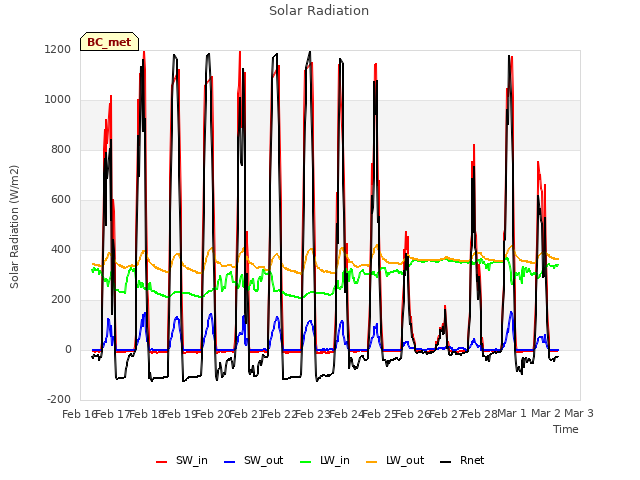Image resolution: width=640 pixels, height=480 pixels.
Task: Click the 1200 y-axis tick label
Action: (58, 49)
